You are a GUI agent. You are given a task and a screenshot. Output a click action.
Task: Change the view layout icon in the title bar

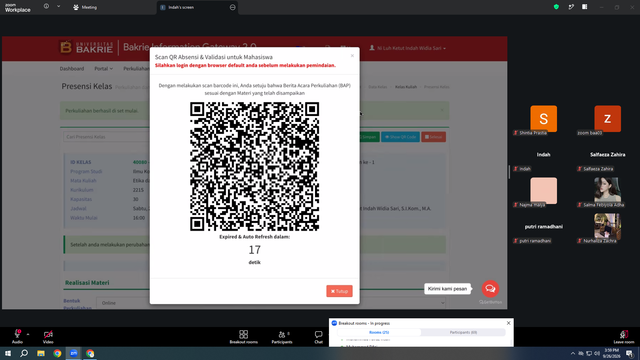[x=584, y=7]
